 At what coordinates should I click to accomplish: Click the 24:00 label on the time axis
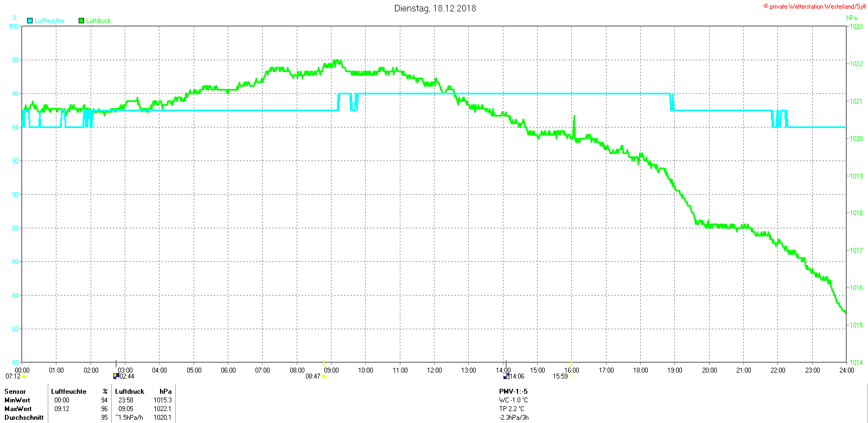tap(847, 370)
